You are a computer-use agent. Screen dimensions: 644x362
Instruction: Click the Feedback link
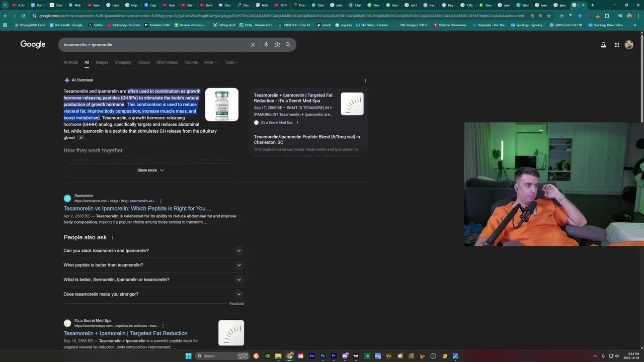click(236, 304)
